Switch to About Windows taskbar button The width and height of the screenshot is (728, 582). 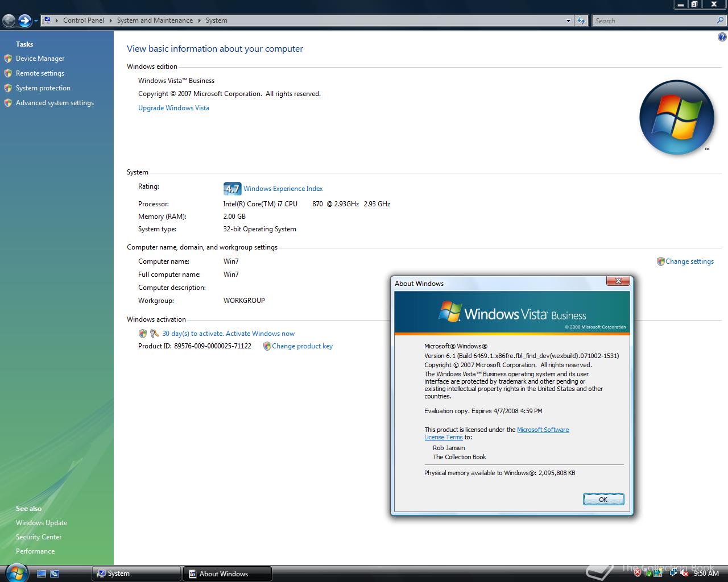(x=227, y=574)
